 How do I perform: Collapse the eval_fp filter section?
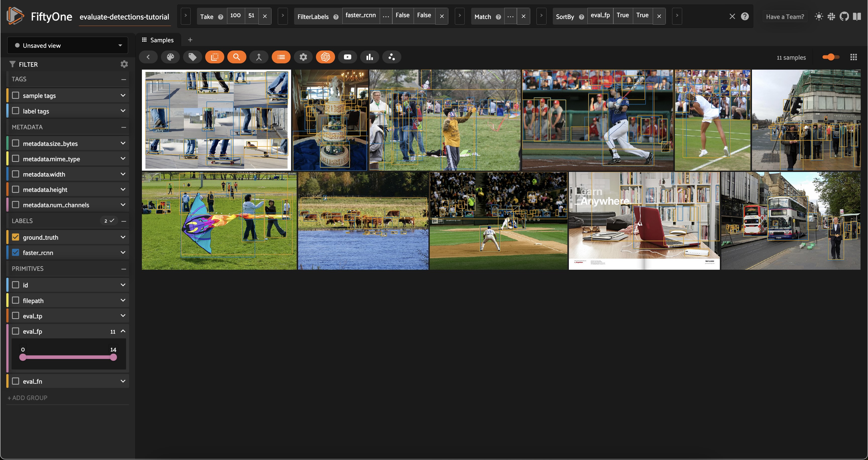pos(123,331)
